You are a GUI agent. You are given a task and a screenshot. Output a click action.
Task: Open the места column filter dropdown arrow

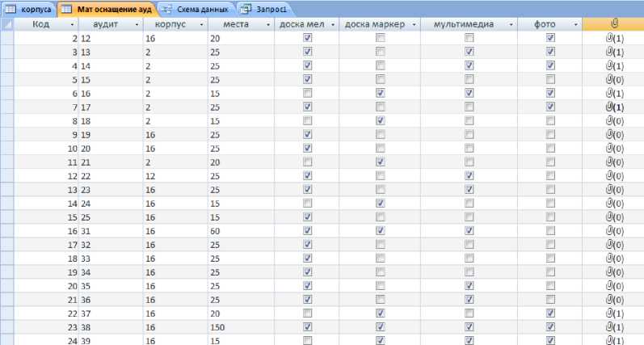tap(267, 24)
